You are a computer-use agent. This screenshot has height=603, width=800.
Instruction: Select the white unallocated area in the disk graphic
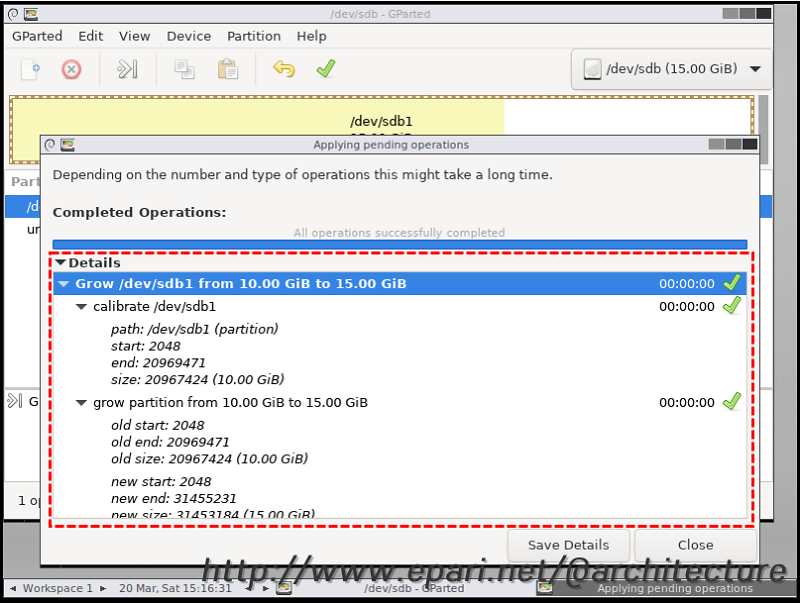coord(628,117)
